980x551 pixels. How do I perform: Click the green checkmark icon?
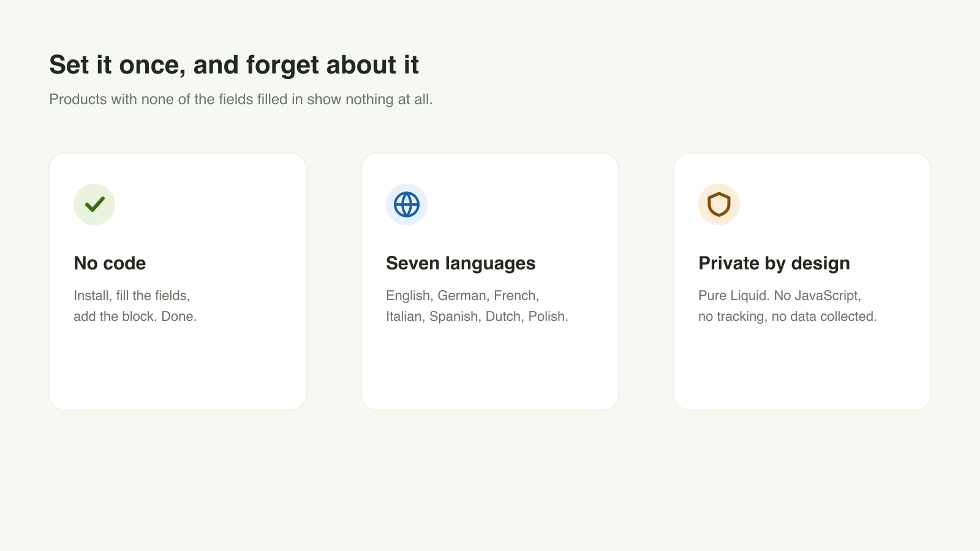94,204
